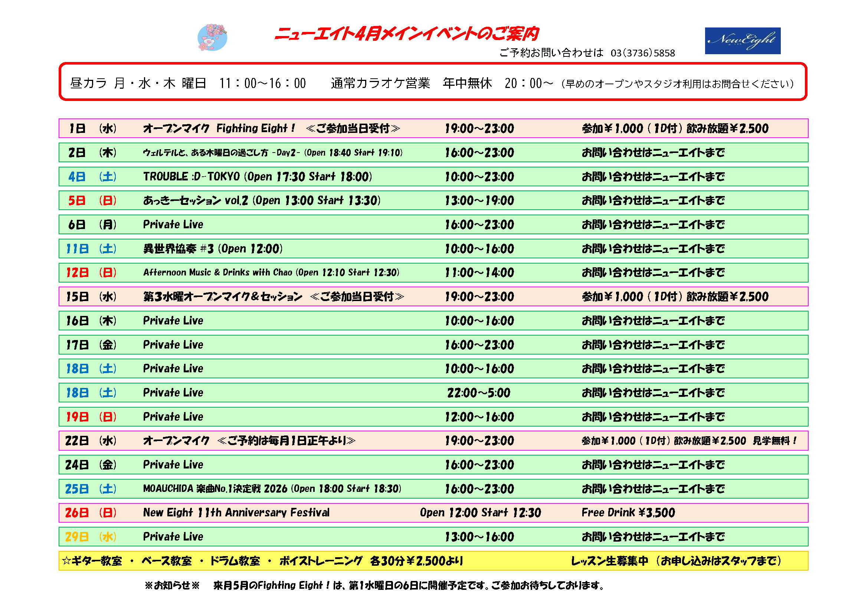Toggle the 22日 オープンマイク highlighted row
868x614 pixels.
click(x=434, y=441)
